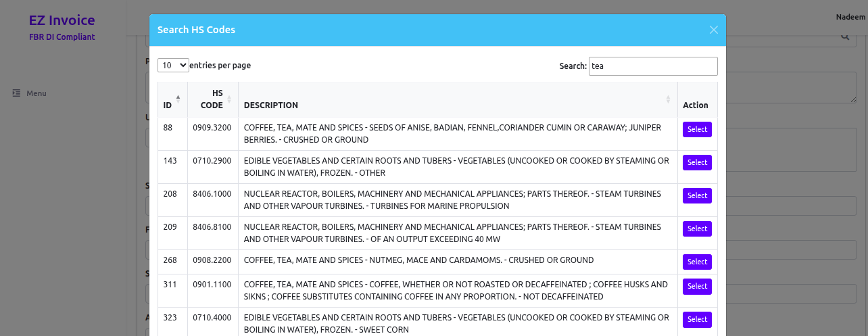The height and width of the screenshot is (336, 868).
Task: Click the Search field containing 'tea'
Action: pos(653,66)
